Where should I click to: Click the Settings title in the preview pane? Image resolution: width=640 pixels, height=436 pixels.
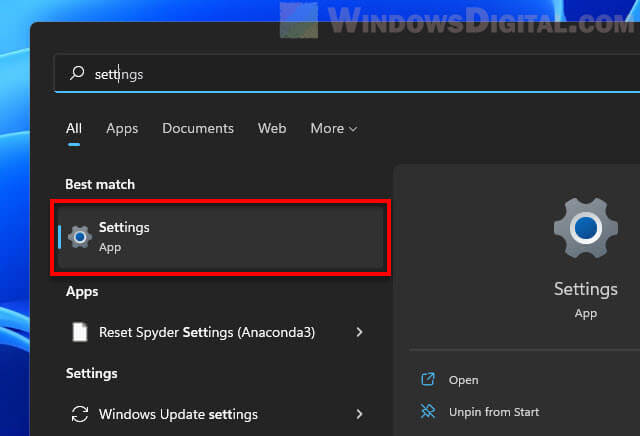pos(586,289)
